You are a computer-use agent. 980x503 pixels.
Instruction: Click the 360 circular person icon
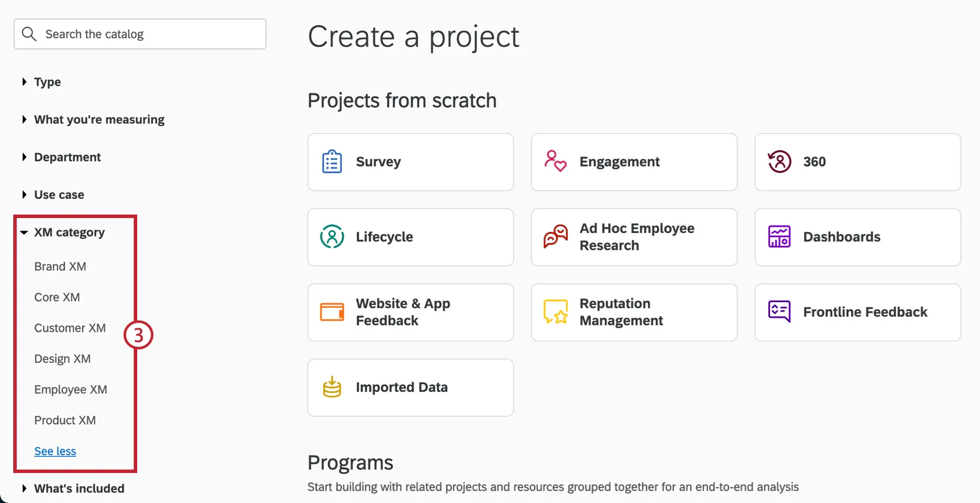[x=779, y=162]
